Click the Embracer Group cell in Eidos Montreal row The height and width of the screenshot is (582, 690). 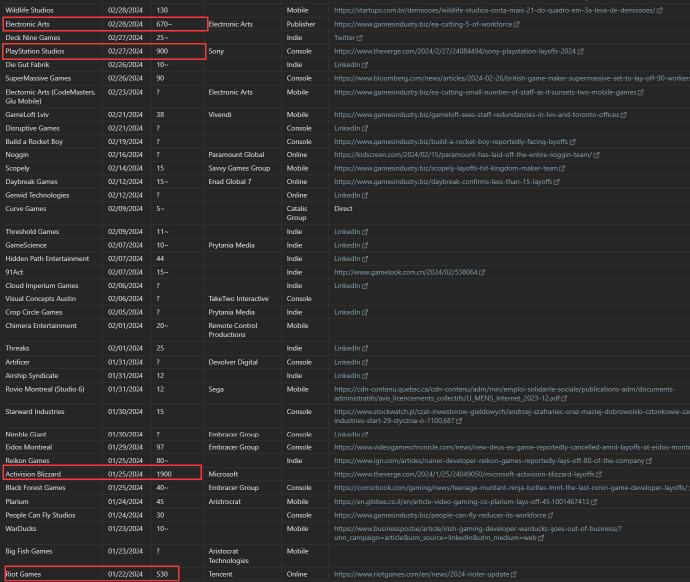[x=234, y=447]
